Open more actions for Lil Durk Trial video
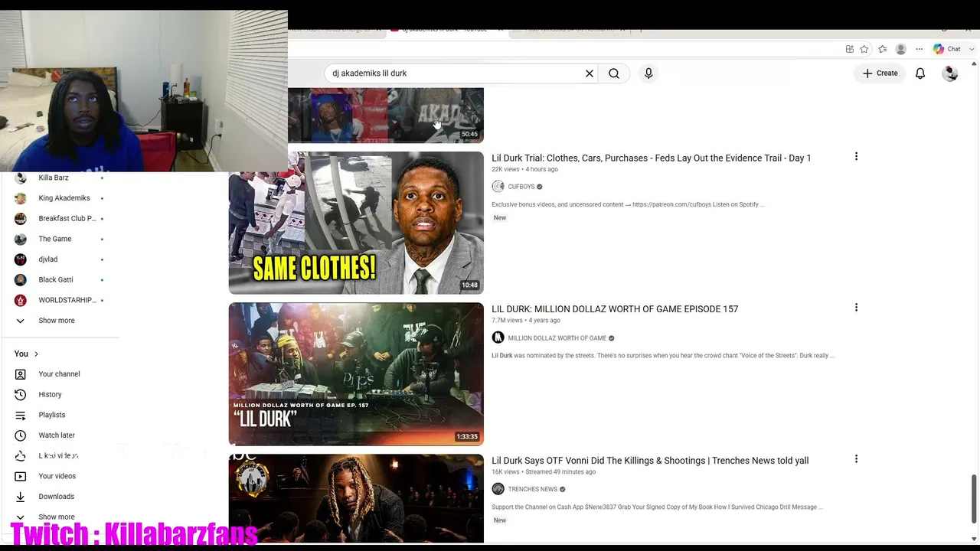Viewport: 980px width, 551px height. coord(856,157)
